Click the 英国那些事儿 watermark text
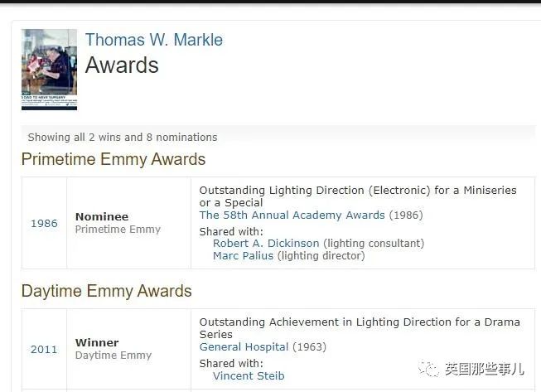 485,370
